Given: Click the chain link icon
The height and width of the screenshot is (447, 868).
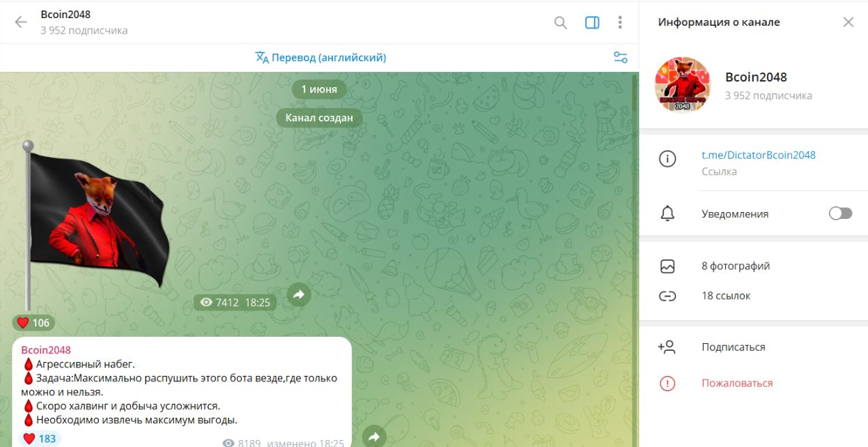Looking at the screenshot, I should [667, 296].
